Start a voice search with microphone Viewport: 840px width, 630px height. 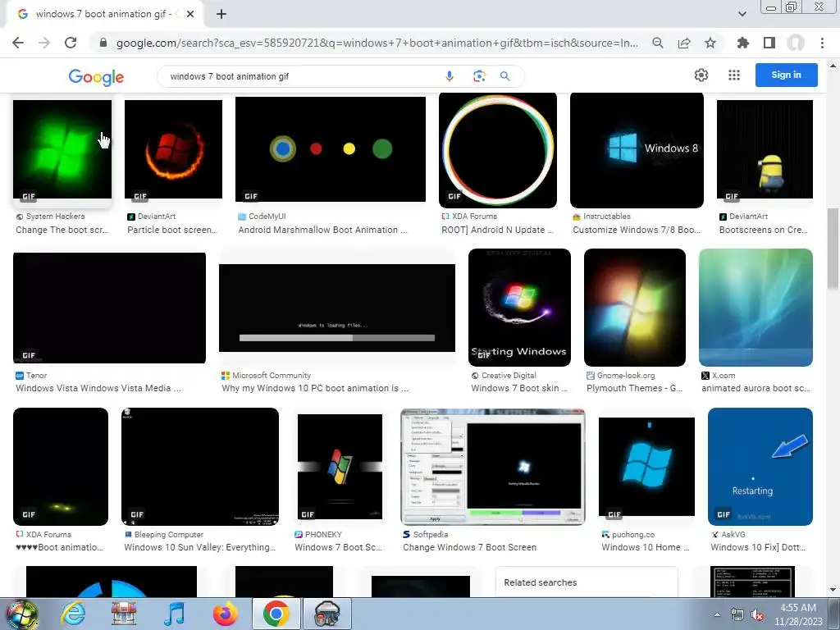pos(450,76)
